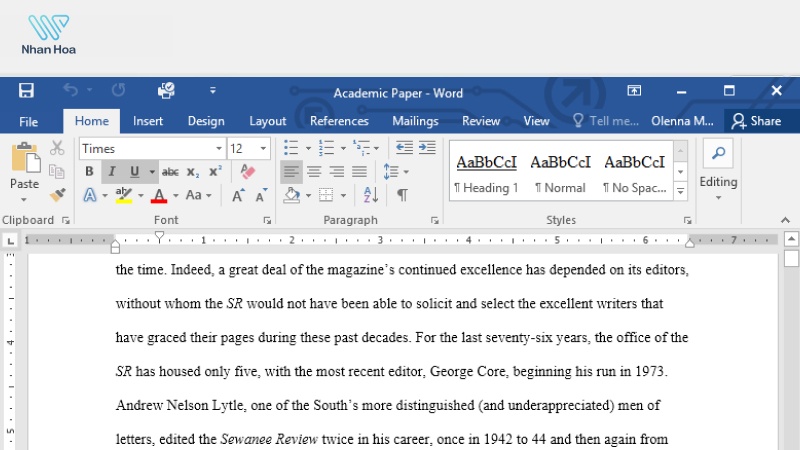
Task: Toggle Subscript formatting
Action: (x=193, y=172)
